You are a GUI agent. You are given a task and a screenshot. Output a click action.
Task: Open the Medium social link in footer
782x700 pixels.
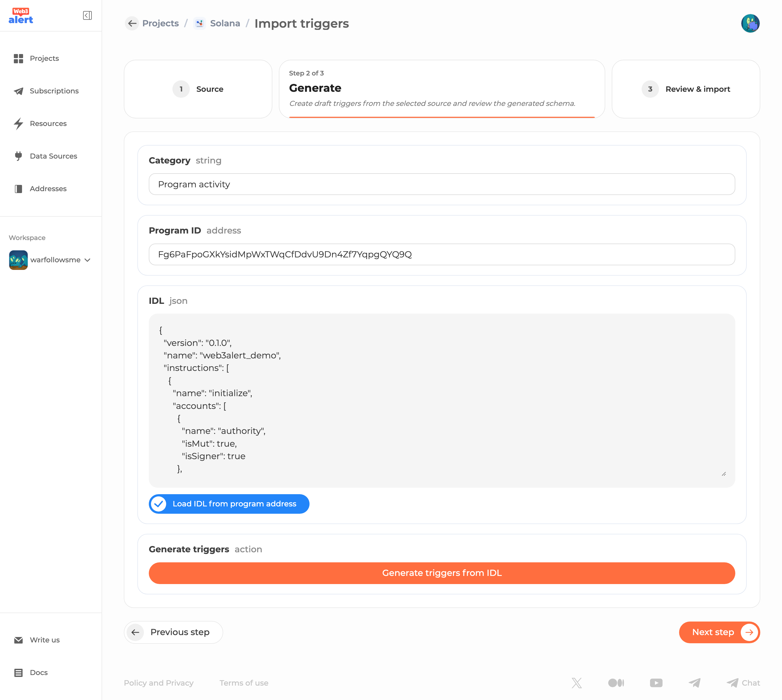(616, 683)
